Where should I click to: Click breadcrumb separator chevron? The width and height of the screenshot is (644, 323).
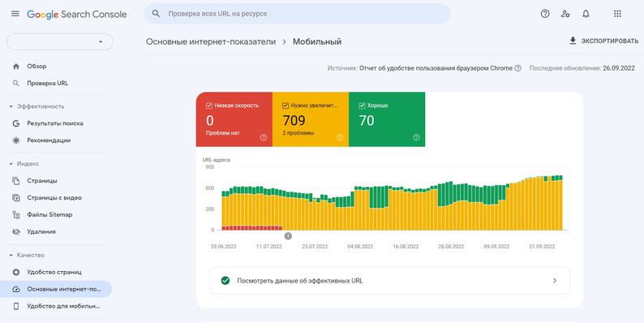[284, 42]
